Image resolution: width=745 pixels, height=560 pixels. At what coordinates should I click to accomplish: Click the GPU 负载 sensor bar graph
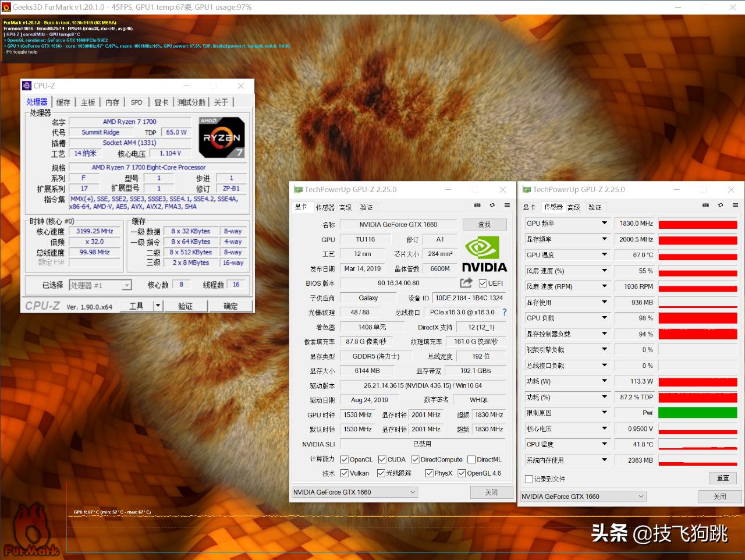point(697,318)
